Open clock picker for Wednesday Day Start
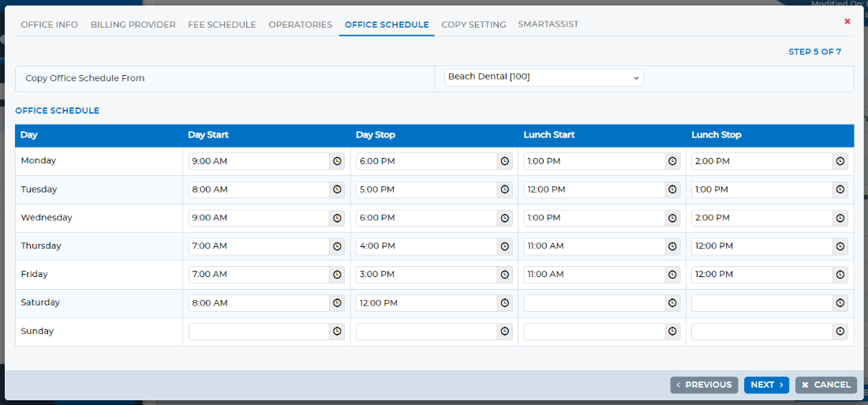868x405 pixels. point(337,219)
